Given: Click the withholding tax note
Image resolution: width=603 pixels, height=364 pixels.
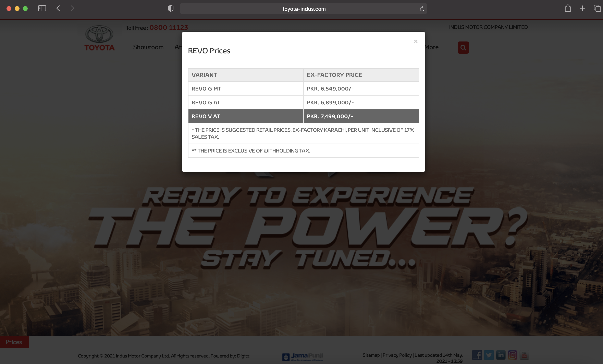Looking at the screenshot, I should (x=251, y=150).
